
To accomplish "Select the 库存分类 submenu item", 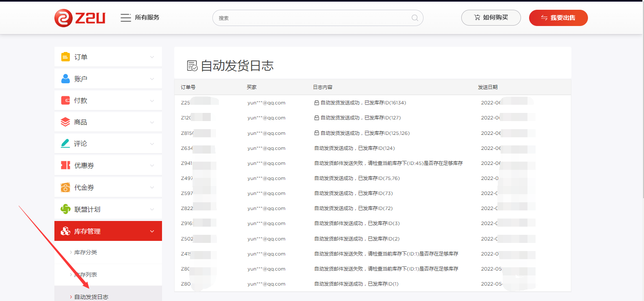I will [86, 252].
